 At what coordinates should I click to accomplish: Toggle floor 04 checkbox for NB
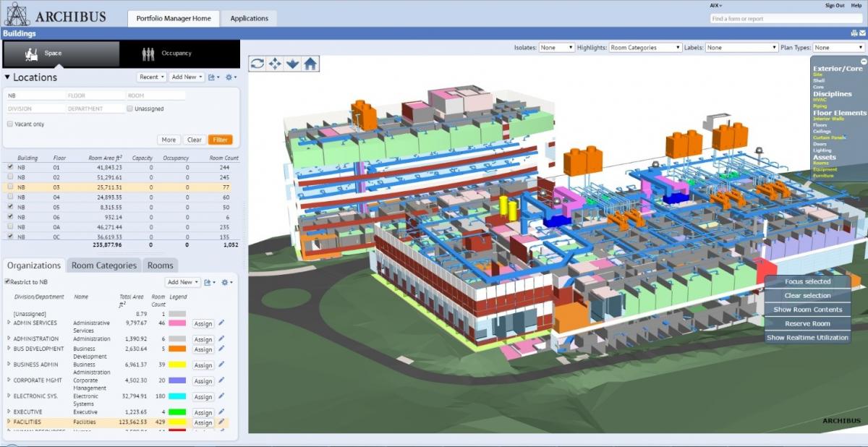click(10, 197)
